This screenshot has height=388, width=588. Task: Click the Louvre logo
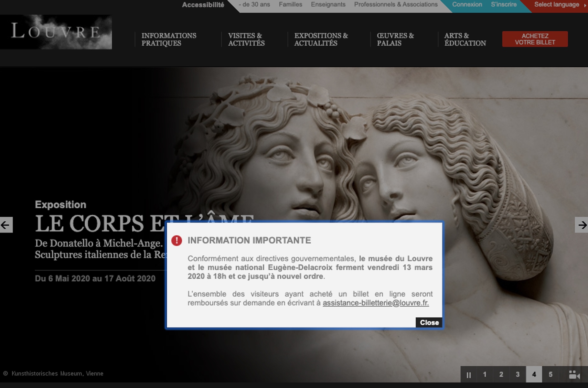(x=56, y=32)
